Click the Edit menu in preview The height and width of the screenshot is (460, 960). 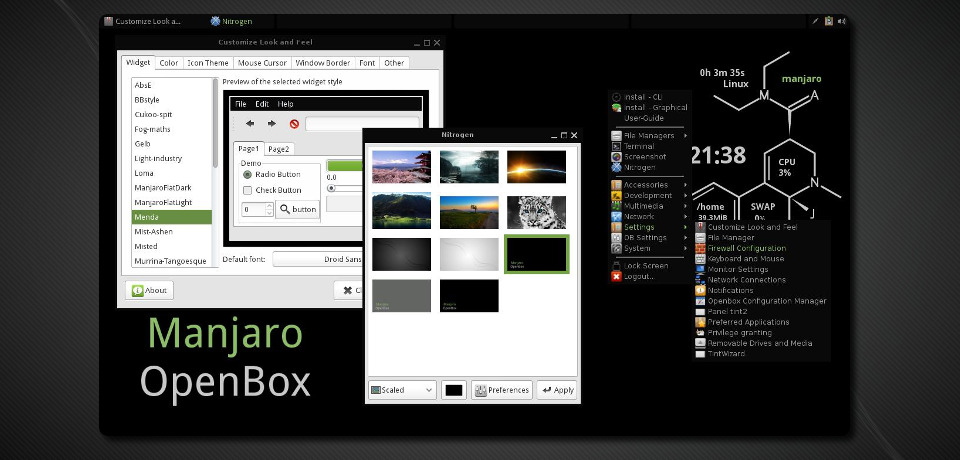[x=262, y=104]
